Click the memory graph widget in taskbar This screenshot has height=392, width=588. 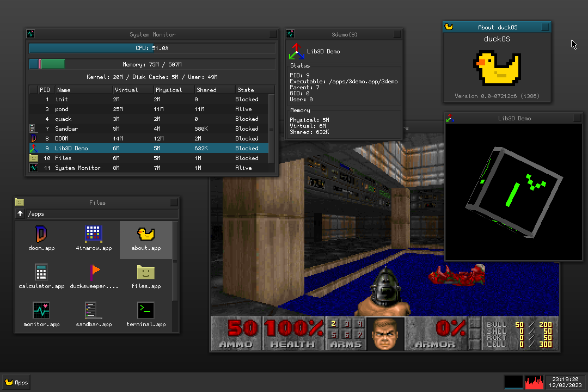[x=513, y=382]
